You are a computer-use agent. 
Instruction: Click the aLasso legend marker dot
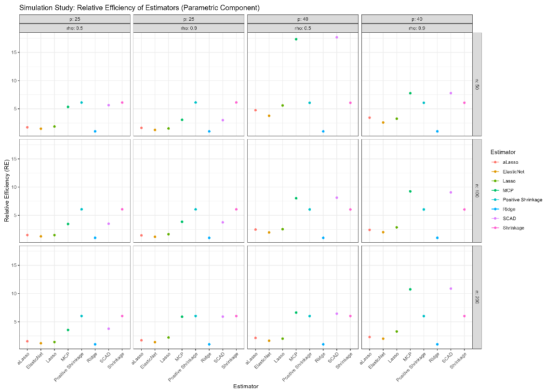tap(494, 162)
